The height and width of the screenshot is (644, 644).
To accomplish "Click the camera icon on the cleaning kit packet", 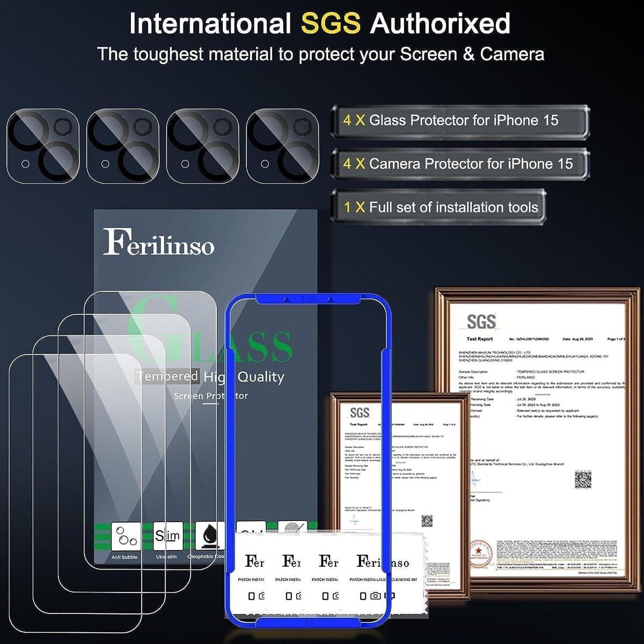I will coord(375,596).
